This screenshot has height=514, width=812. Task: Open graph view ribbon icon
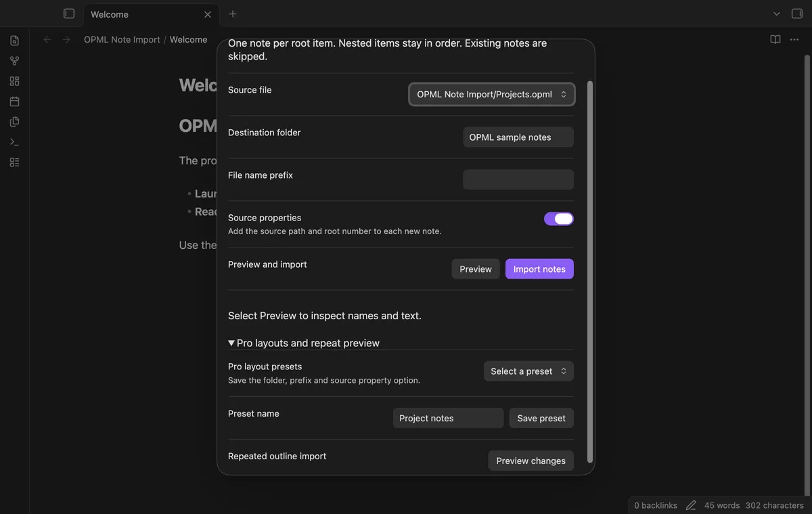(x=14, y=61)
